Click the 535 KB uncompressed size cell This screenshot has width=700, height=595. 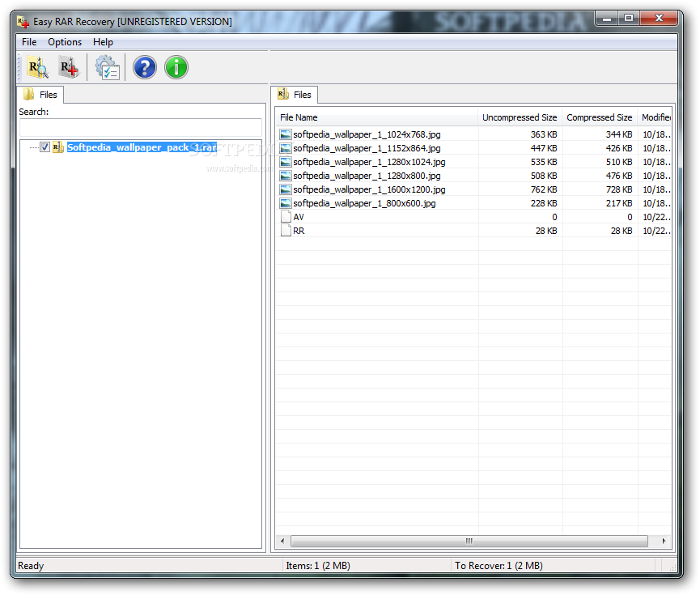[544, 162]
